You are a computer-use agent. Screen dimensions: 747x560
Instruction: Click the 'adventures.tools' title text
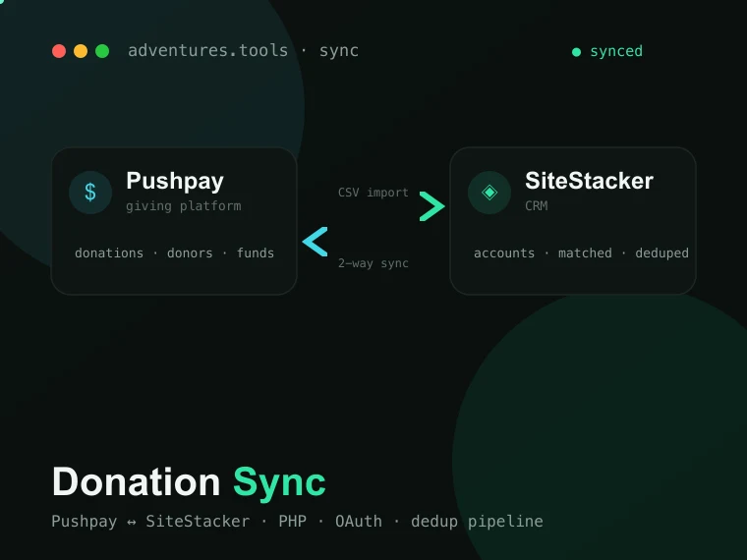tap(207, 50)
